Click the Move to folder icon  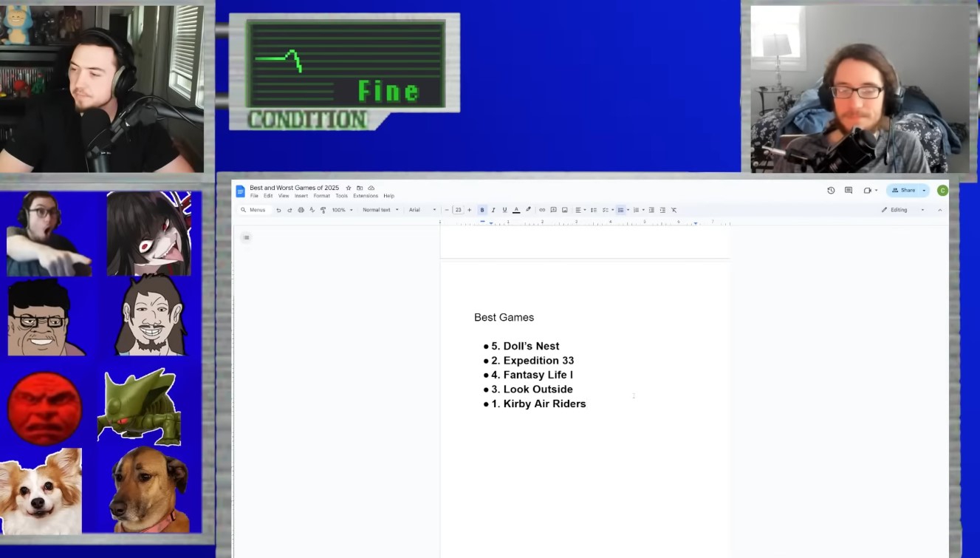click(x=360, y=188)
